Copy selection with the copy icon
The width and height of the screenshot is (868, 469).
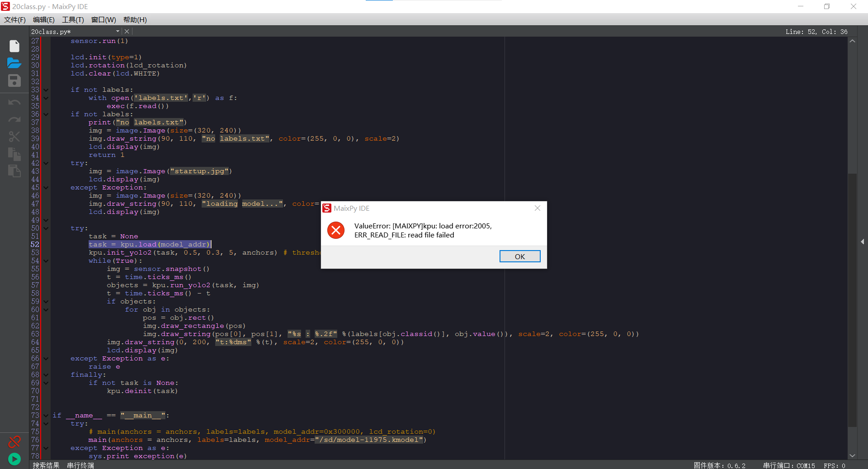(x=14, y=154)
